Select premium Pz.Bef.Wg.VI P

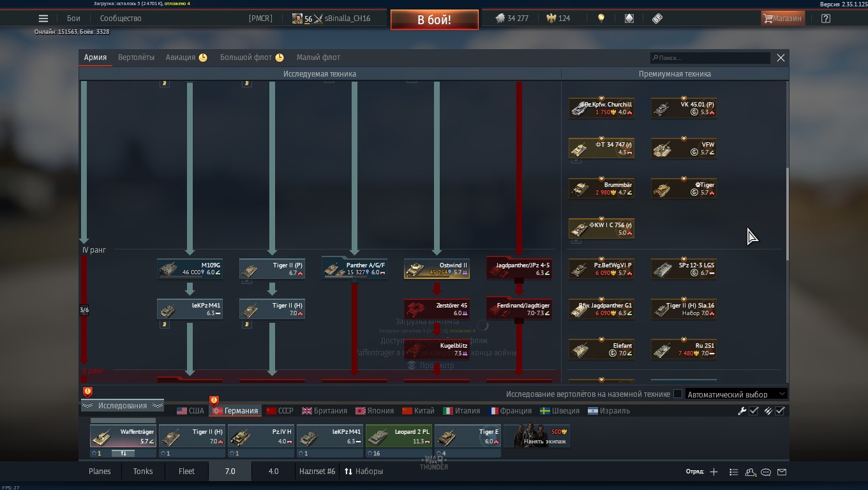click(601, 269)
